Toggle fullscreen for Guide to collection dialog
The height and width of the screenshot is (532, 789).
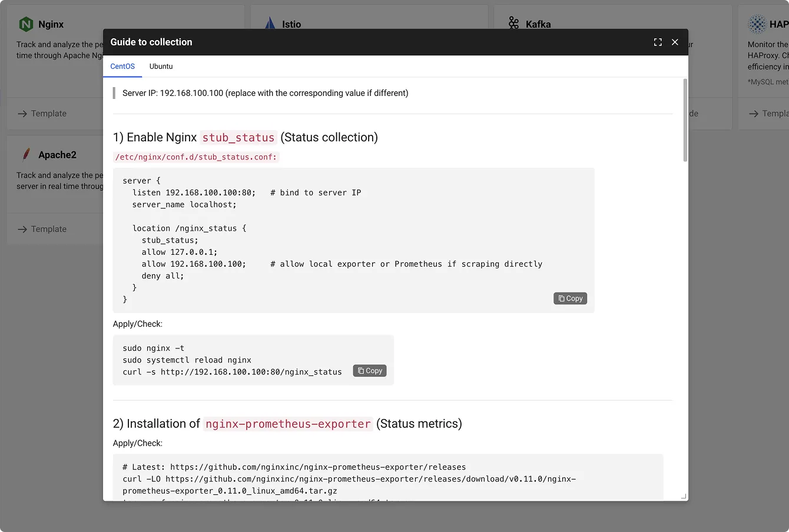658,42
